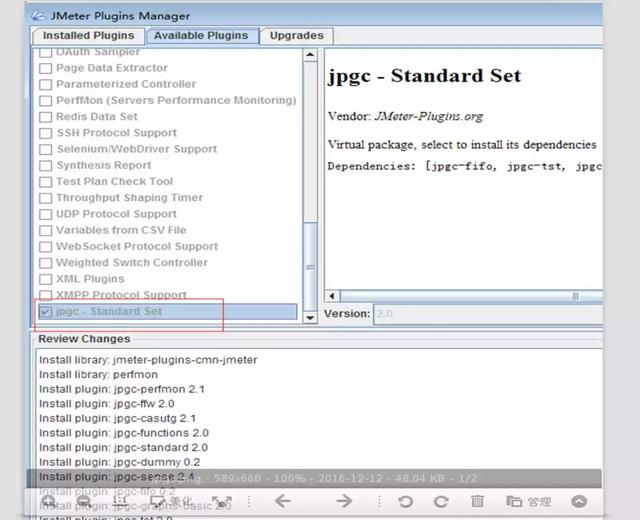Click the plugin list vertical scrollbar thumb
The height and width of the screenshot is (520, 640).
click(x=310, y=267)
